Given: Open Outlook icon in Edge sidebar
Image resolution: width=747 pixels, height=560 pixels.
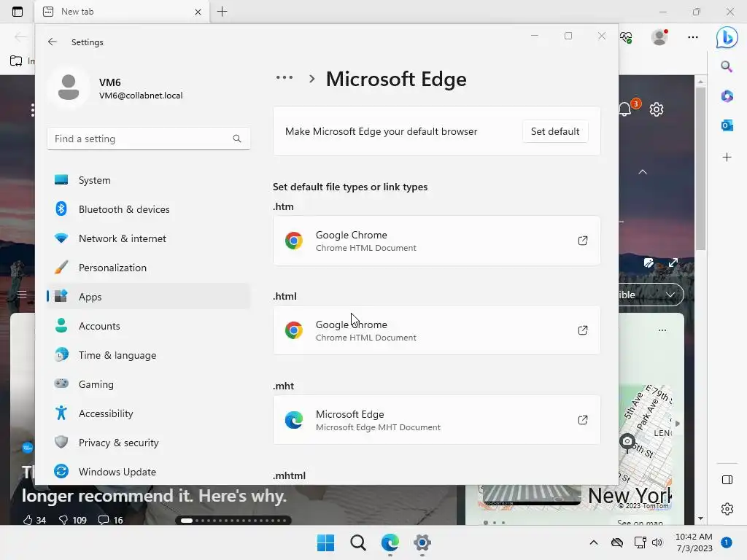Looking at the screenshot, I should 727,125.
